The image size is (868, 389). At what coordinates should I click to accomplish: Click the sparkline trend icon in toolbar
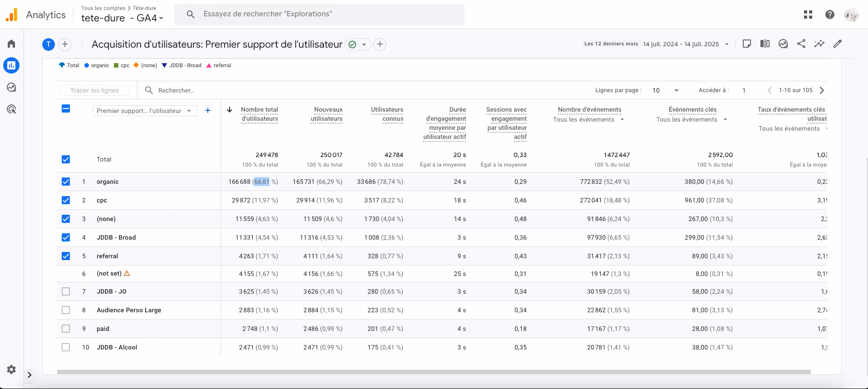819,44
